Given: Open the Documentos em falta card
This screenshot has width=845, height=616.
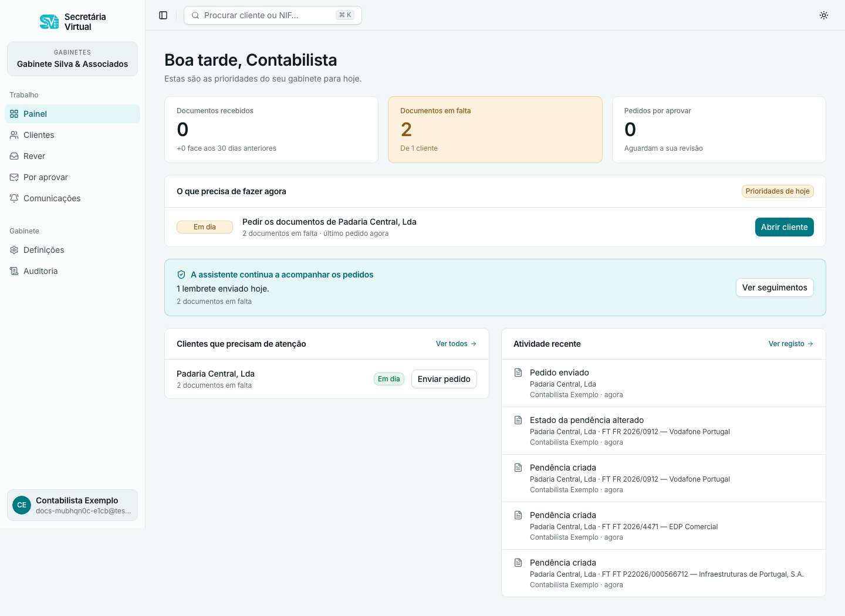Looking at the screenshot, I should point(495,130).
